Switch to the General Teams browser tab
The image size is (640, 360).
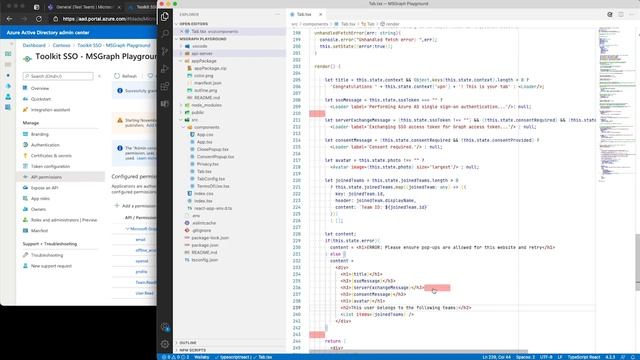[84, 7]
